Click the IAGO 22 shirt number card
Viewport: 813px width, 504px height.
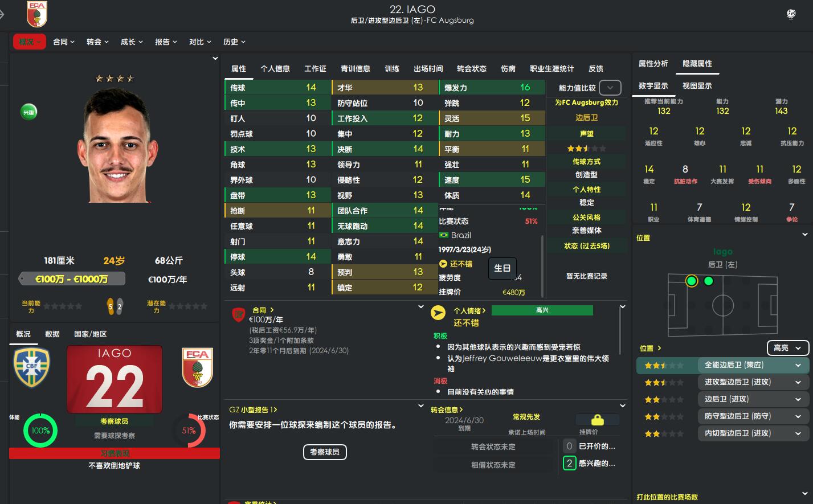point(115,379)
